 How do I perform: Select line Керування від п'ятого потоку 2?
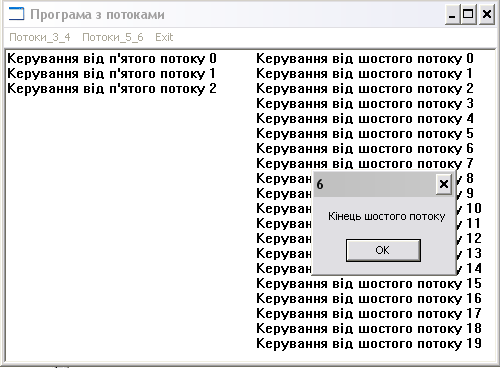point(112,89)
